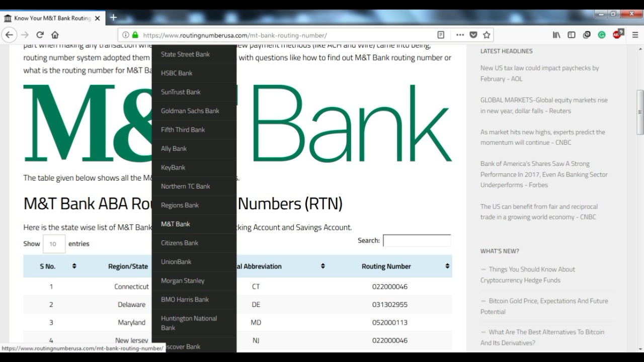Click Maryland routing number 052000113

pyautogui.click(x=390, y=322)
